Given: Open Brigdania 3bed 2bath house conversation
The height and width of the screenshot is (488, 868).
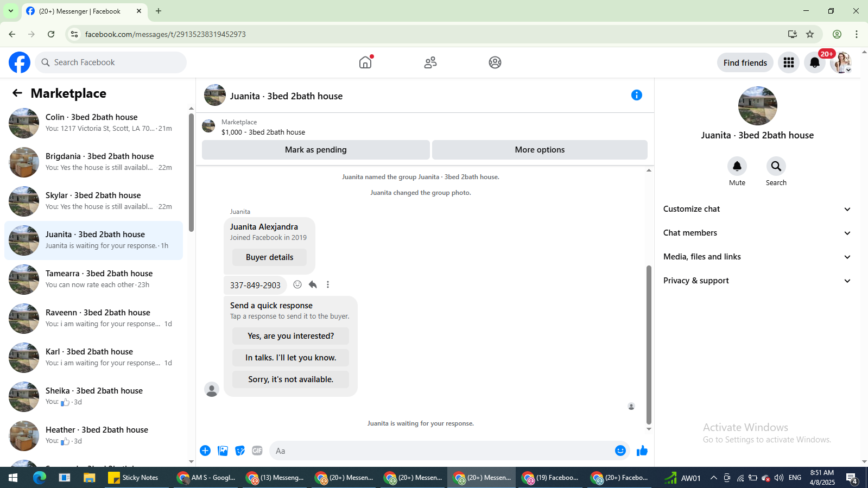Looking at the screenshot, I should (x=93, y=162).
